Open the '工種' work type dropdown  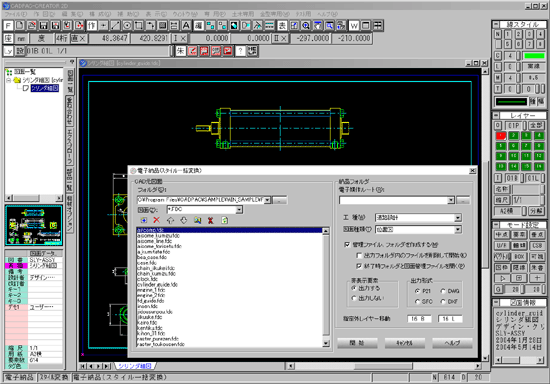[458, 218]
